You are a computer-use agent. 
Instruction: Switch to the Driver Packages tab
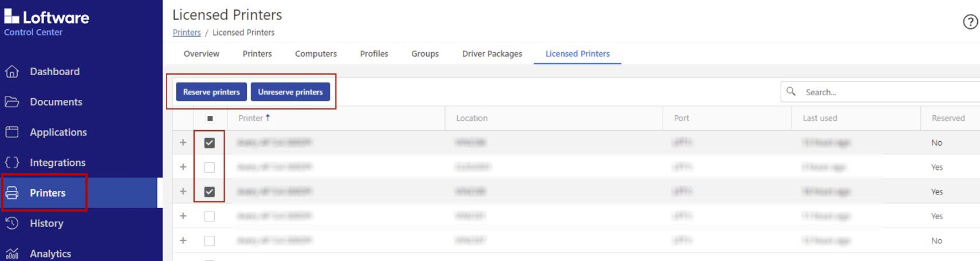pyautogui.click(x=491, y=54)
